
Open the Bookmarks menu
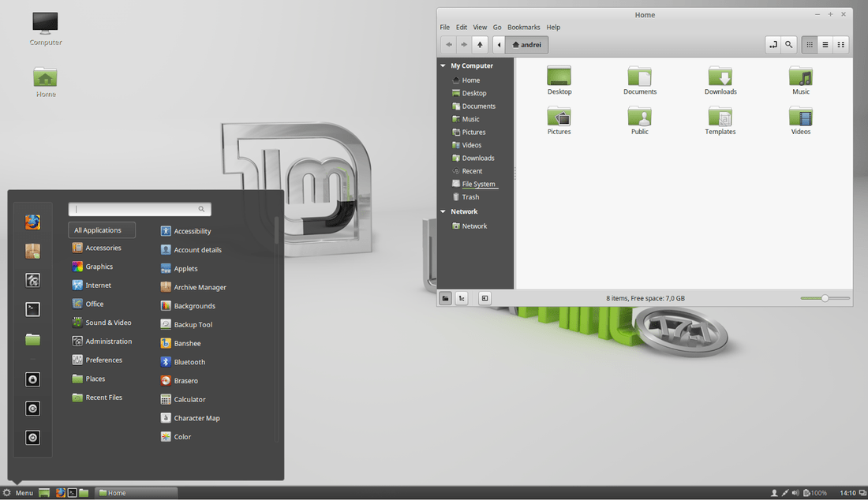click(x=523, y=27)
